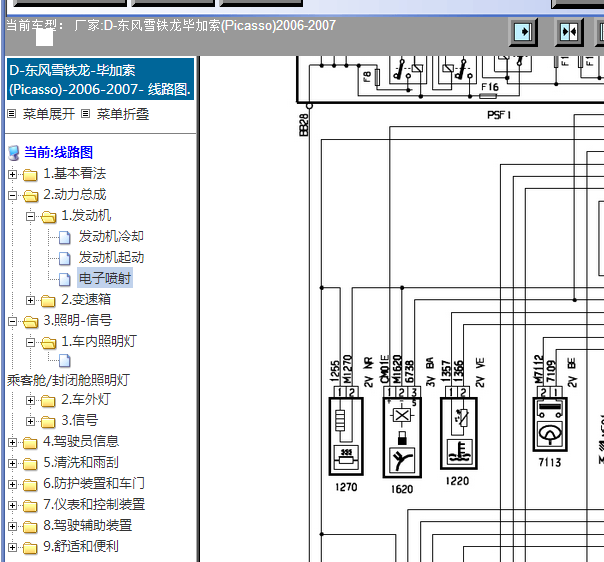This screenshot has height=562, width=604.
Task: Expand the 7.仪表和控制装置 tree node
Action: [x=12, y=505]
